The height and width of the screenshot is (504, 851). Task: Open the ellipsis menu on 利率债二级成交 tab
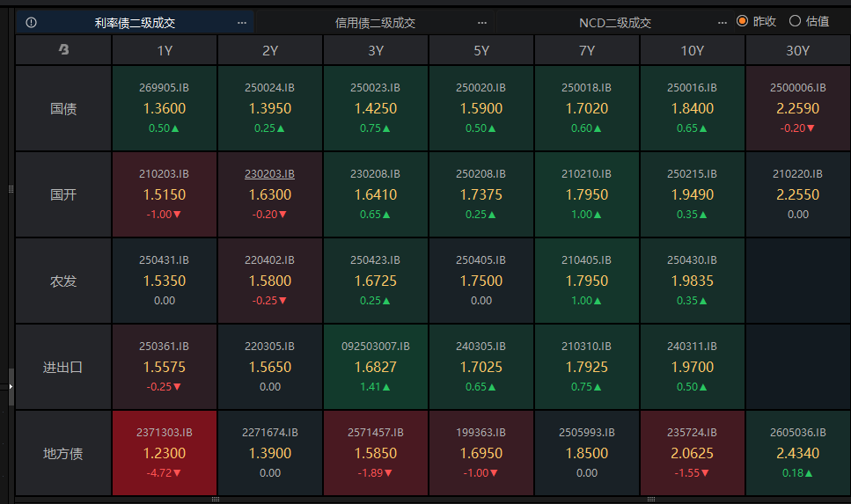click(241, 23)
